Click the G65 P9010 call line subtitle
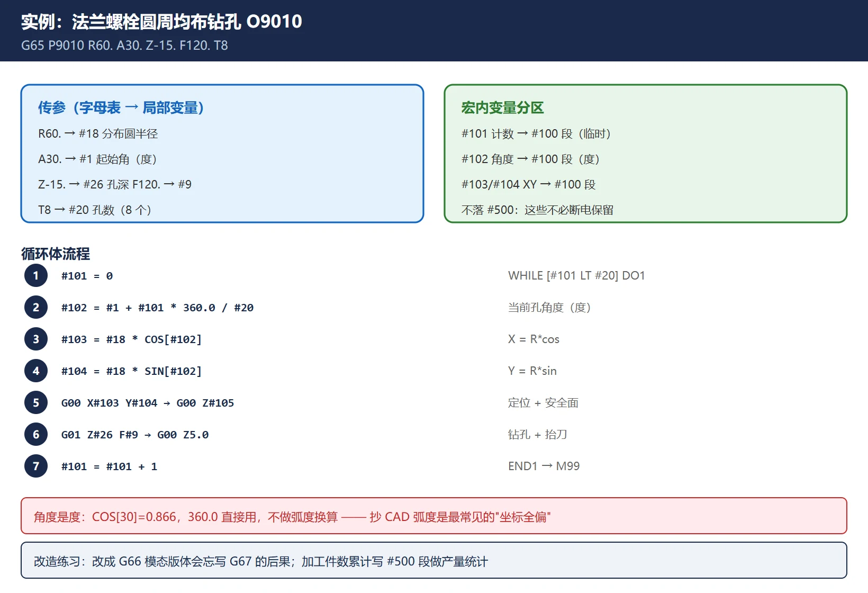The width and height of the screenshot is (868, 593). [124, 46]
